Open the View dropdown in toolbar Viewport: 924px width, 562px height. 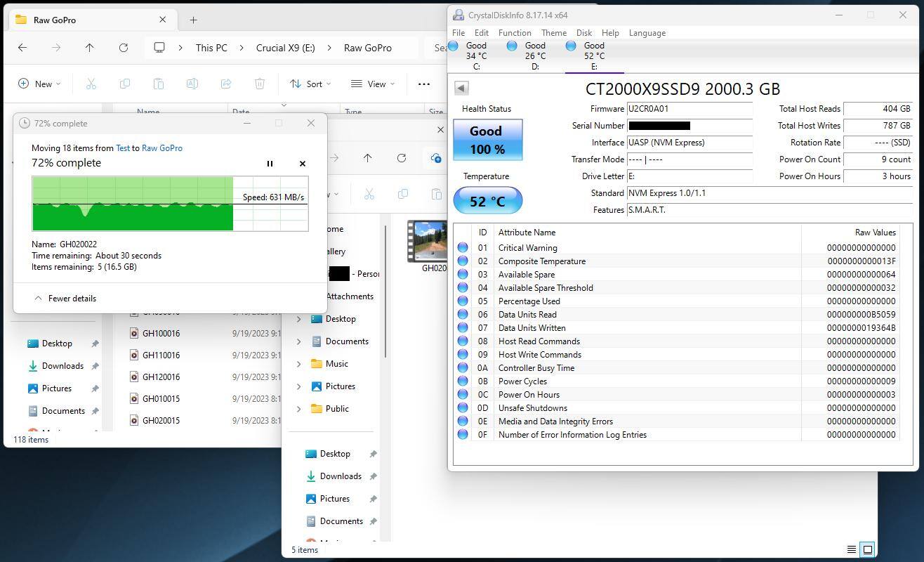[x=372, y=84]
